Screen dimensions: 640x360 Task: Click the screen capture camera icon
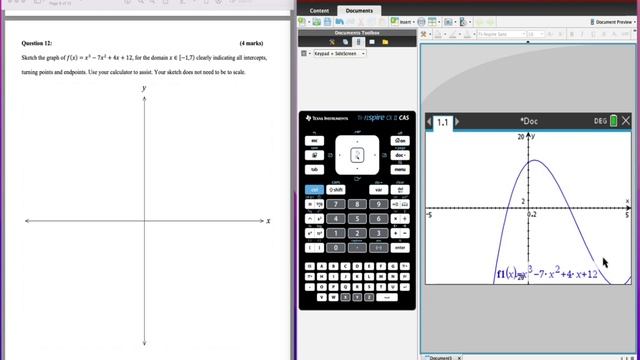tap(448, 22)
